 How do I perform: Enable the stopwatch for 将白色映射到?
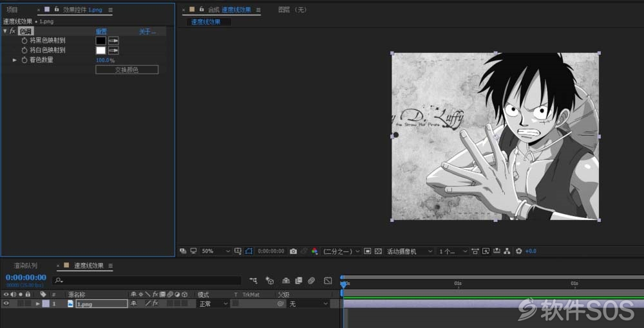point(24,50)
